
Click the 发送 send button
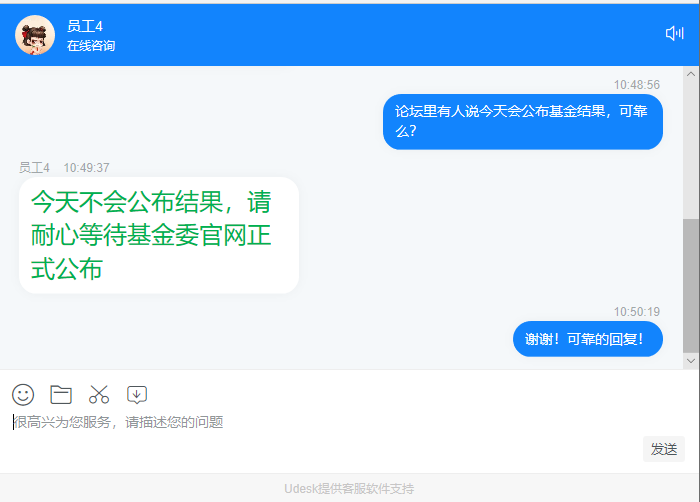663,449
